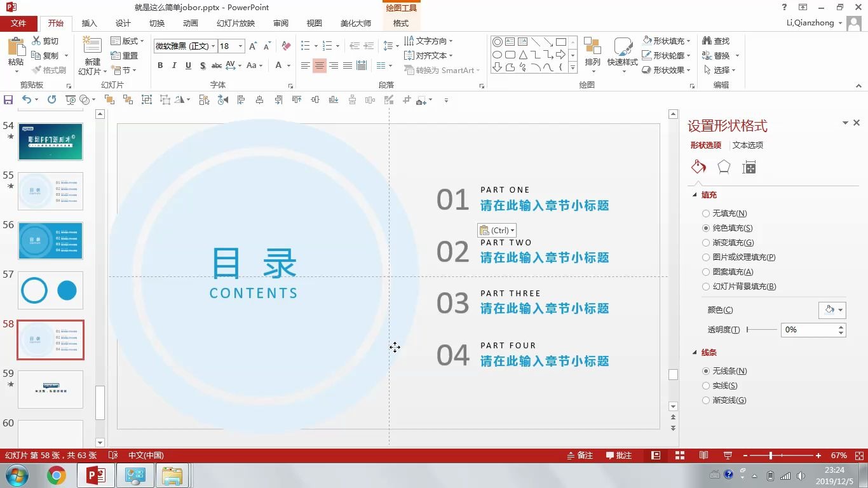Image resolution: width=868 pixels, height=488 pixels.
Task: Select the 无线条 (No line) radio button
Action: [706, 371]
